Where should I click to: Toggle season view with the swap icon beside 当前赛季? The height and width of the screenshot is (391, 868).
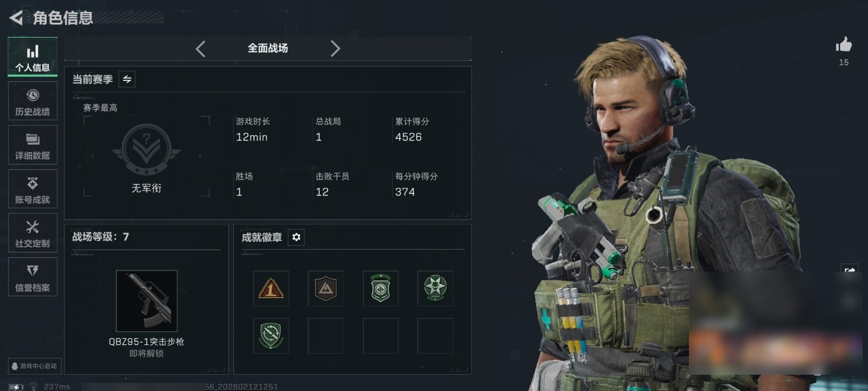[127, 79]
